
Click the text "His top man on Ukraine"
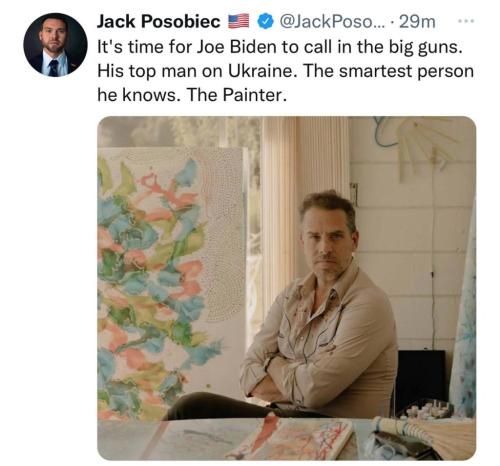tap(197, 71)
